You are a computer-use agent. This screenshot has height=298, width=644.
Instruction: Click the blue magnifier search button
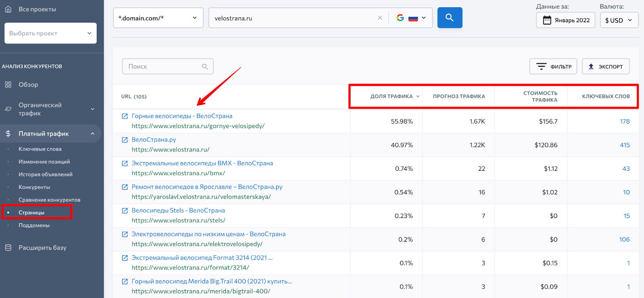click(x=450, y=18)
